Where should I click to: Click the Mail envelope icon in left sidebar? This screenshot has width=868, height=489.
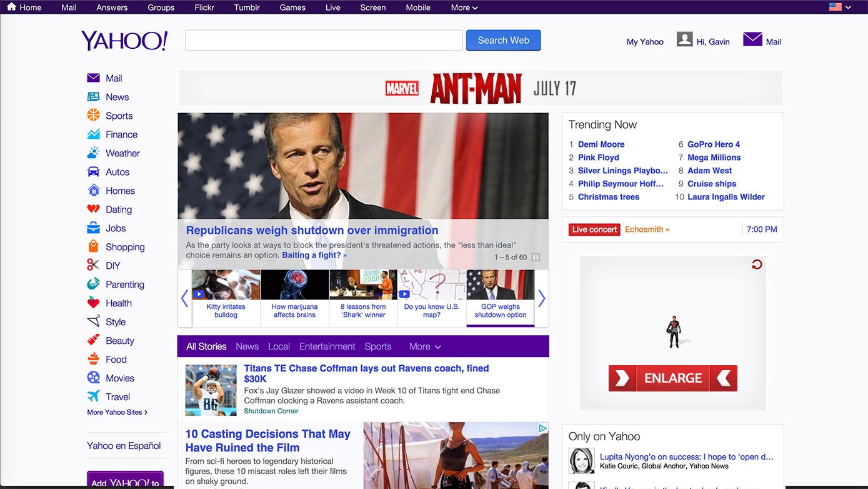(93, 78)
